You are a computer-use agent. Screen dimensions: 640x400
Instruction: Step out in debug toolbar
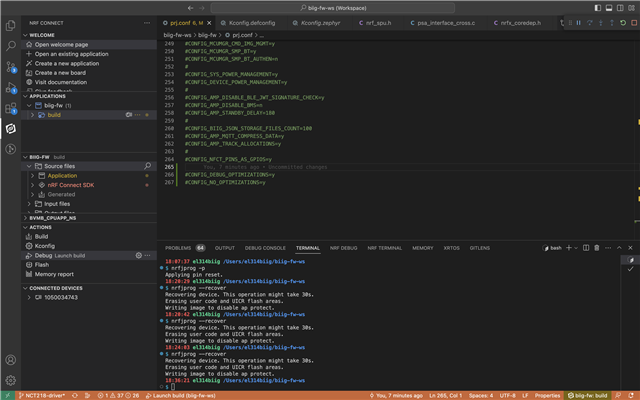coord(611,23)
